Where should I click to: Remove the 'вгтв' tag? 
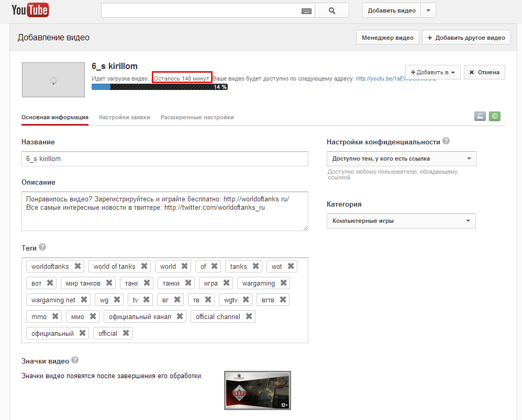click(283, 300)
